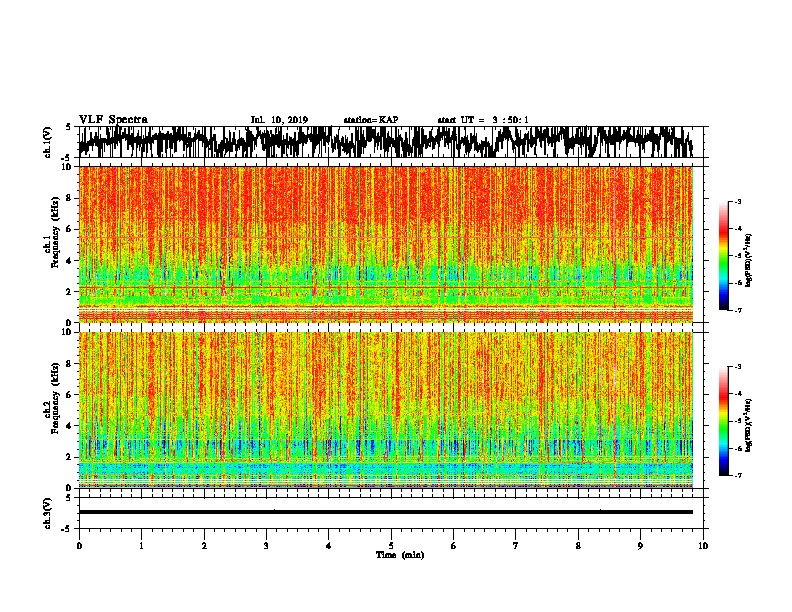
Task: Click the "-7" tick on ch.1 colorbar
Action: (738, 310)
